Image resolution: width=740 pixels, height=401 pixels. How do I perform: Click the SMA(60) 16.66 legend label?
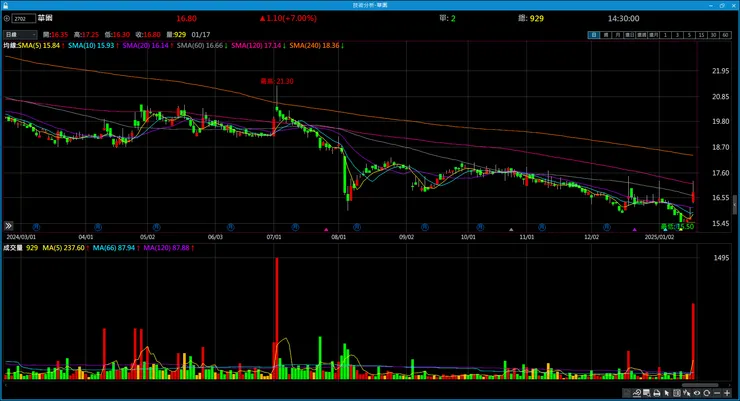point(202,46)
